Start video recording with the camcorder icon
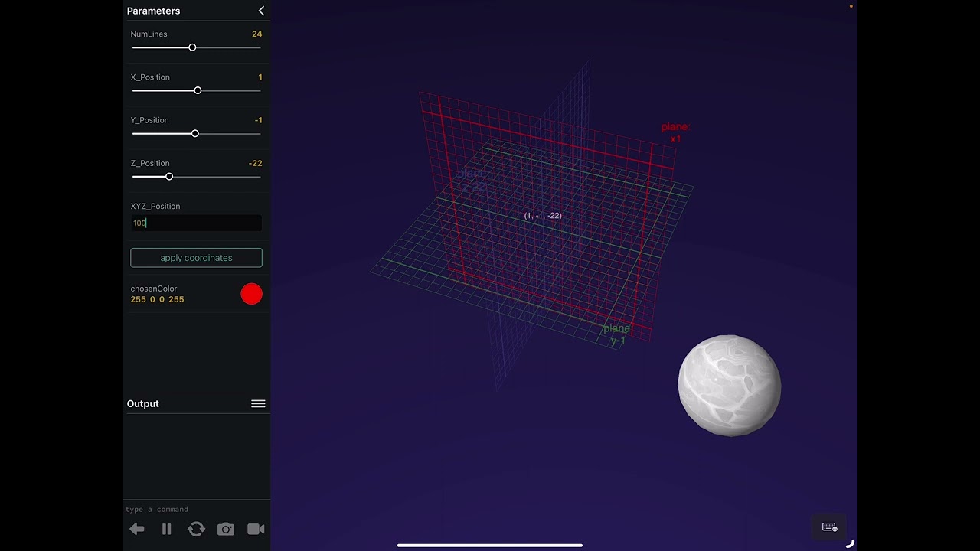The image size is (980, 551). [256, 529]
